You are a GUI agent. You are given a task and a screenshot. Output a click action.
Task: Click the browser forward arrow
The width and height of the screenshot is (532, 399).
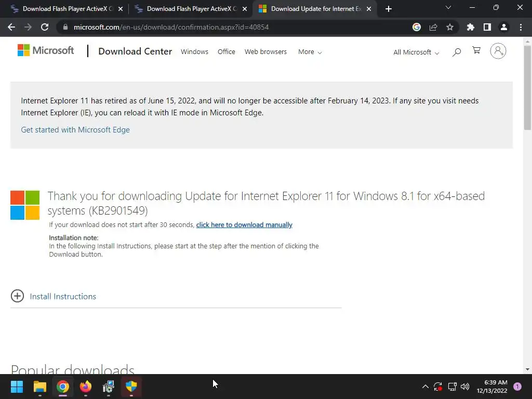click(28, 27)
